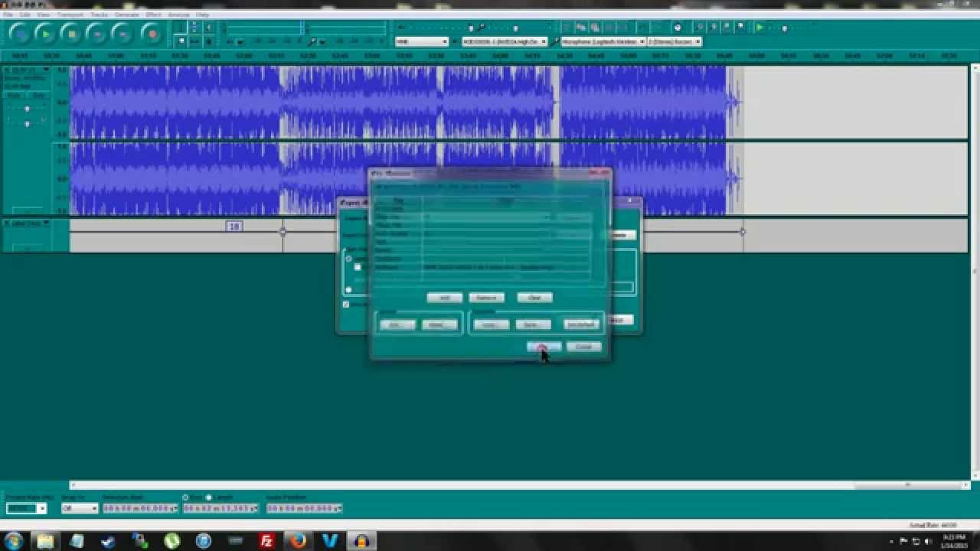Click the Fit Project zoom icon
This screenshot has height=551, width=980.
(740, 28)
